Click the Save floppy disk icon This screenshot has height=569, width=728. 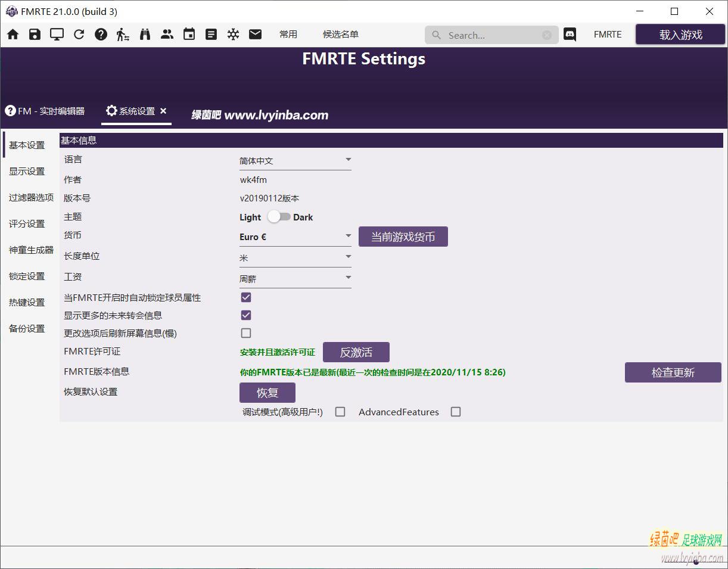point(35,35)
